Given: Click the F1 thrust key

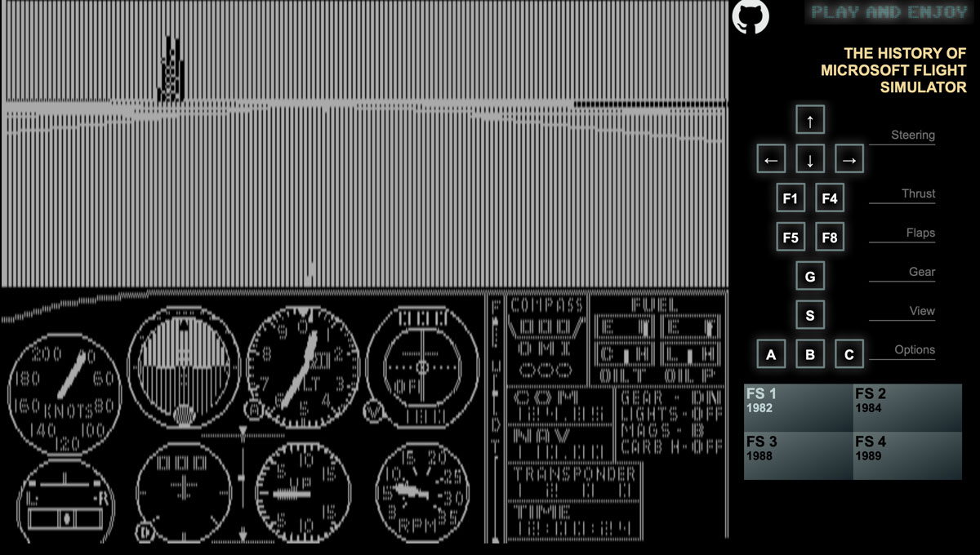Looking at the screenshot, I should pyautogui.click(x=791, y=198).
